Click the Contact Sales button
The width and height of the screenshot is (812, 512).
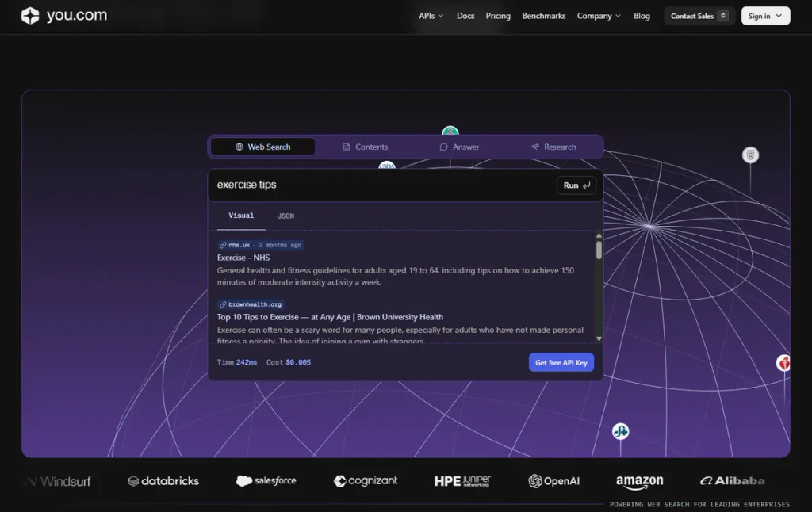(x=699, y=16)
